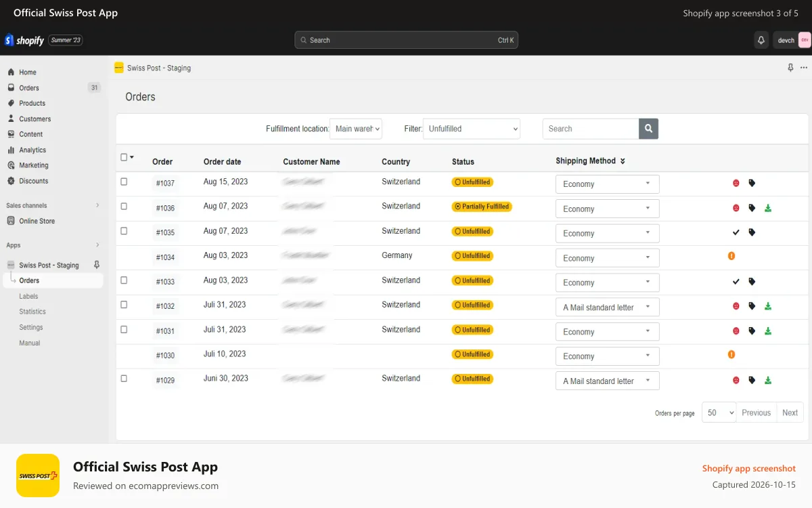The height and width of the screenshot is (508, 812).
Task: Click the label tag icon for order #1032
Action: click(752, 306)
